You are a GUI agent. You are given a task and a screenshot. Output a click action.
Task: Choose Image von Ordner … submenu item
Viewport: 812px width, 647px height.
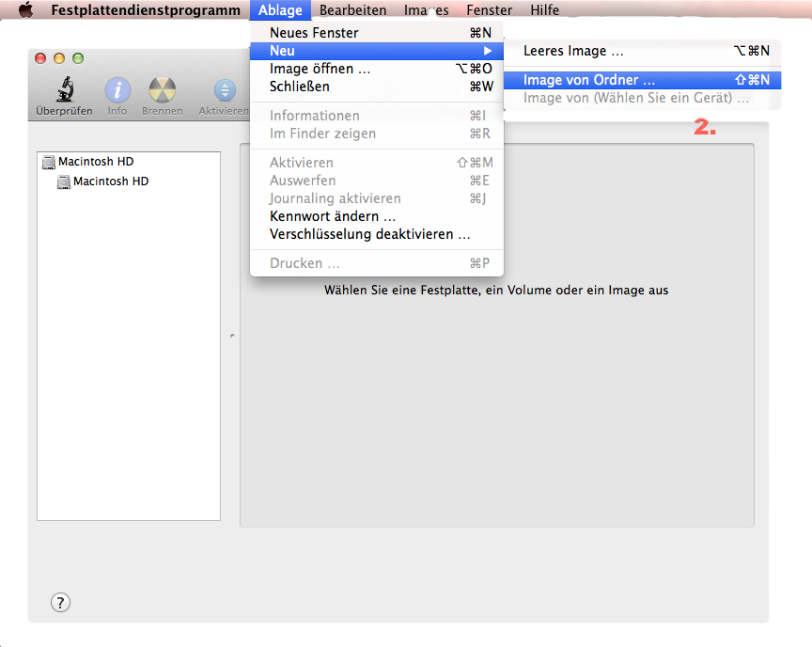[x=642, y=80]
